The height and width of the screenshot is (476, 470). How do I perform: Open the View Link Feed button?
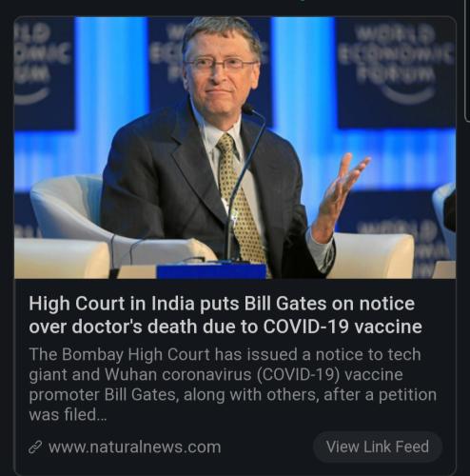point(378,446)
